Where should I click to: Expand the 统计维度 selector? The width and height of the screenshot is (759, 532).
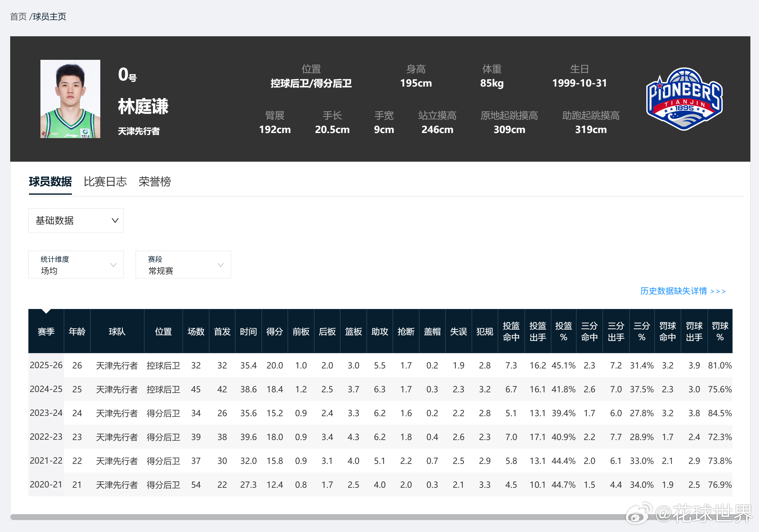[x=76, y=265]
